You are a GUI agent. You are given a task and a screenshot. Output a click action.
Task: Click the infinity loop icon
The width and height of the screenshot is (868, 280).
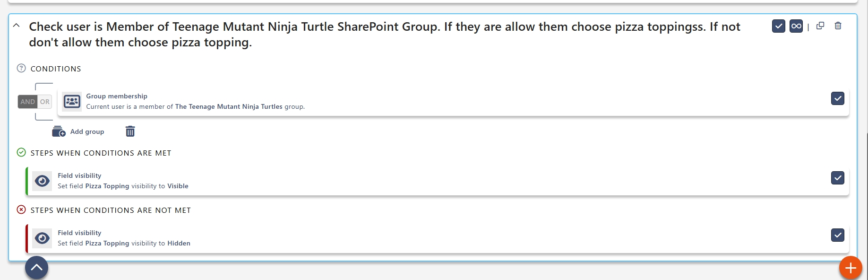[796, 26]
